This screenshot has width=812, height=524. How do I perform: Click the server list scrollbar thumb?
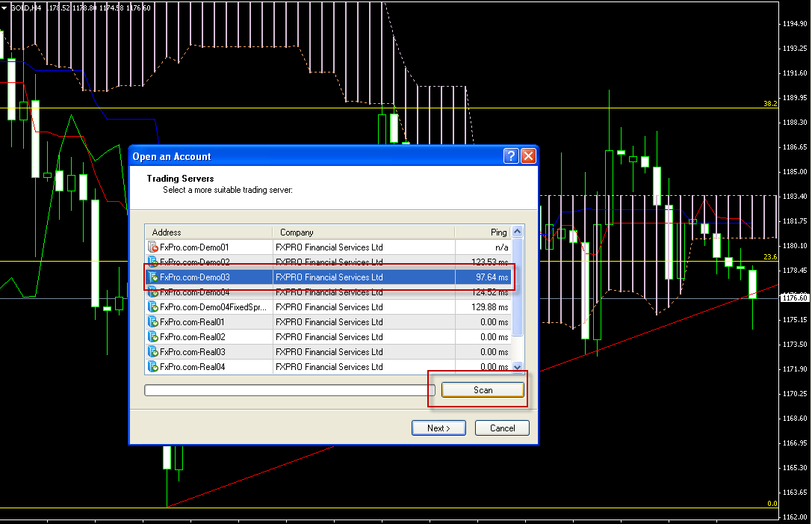pyautogui.click(x=517, y=286)
